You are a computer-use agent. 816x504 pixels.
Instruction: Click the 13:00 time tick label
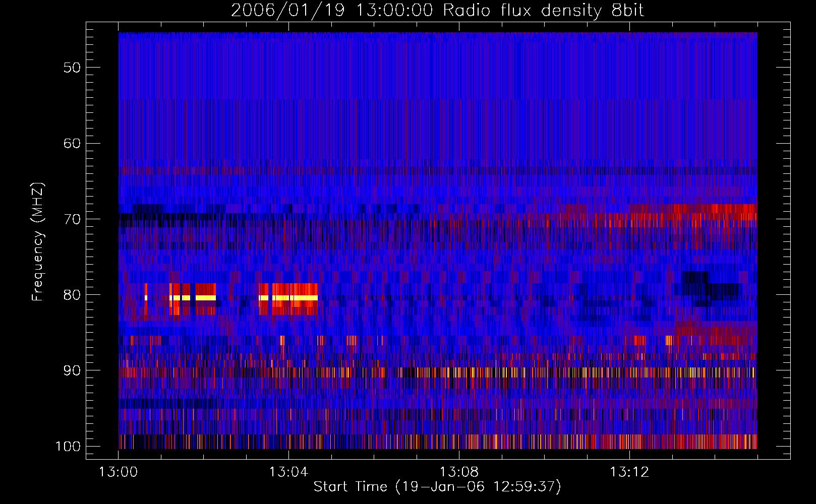tap(119, 472)
